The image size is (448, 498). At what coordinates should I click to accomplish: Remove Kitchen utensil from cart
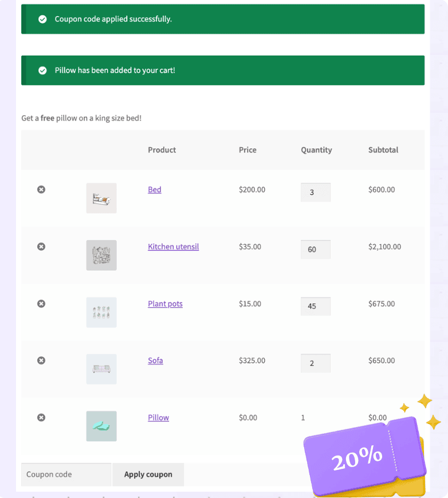41,246
